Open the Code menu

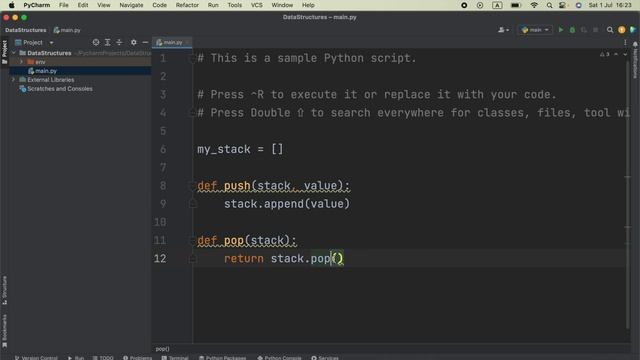159,5
